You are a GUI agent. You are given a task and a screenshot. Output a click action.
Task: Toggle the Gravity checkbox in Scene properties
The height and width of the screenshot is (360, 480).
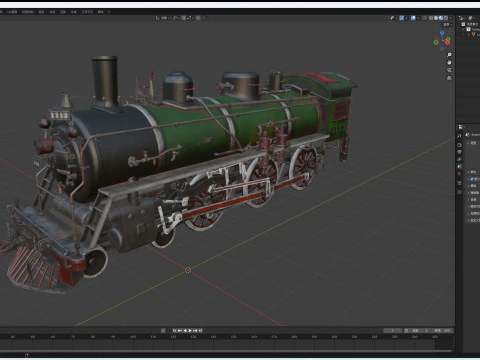click(x=472, y=179)
